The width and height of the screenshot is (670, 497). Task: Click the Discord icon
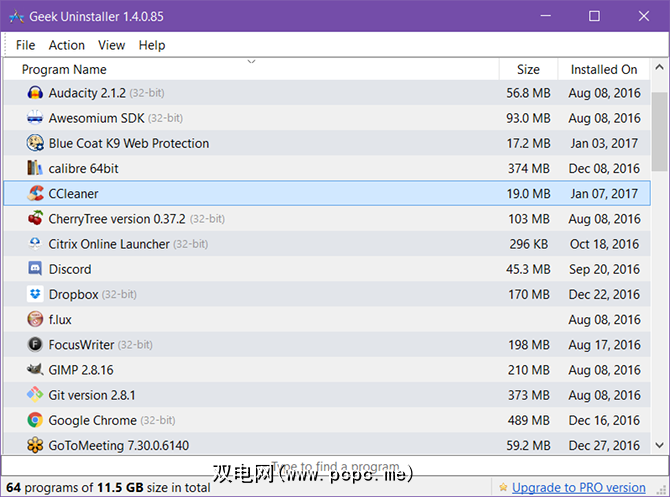click(x=35, y=269)
